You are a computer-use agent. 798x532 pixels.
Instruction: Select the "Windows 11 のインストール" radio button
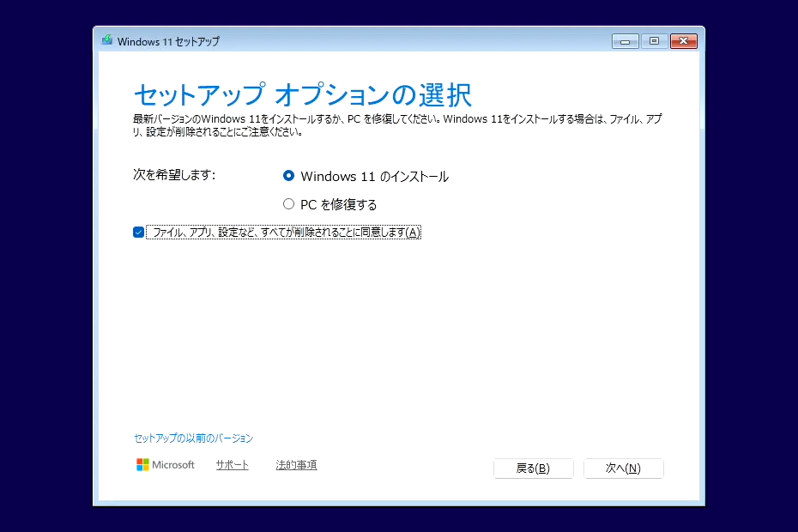pos(289,176)
